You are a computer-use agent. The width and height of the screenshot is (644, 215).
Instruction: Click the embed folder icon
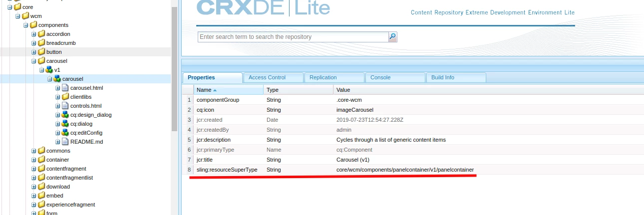point(41,196)
